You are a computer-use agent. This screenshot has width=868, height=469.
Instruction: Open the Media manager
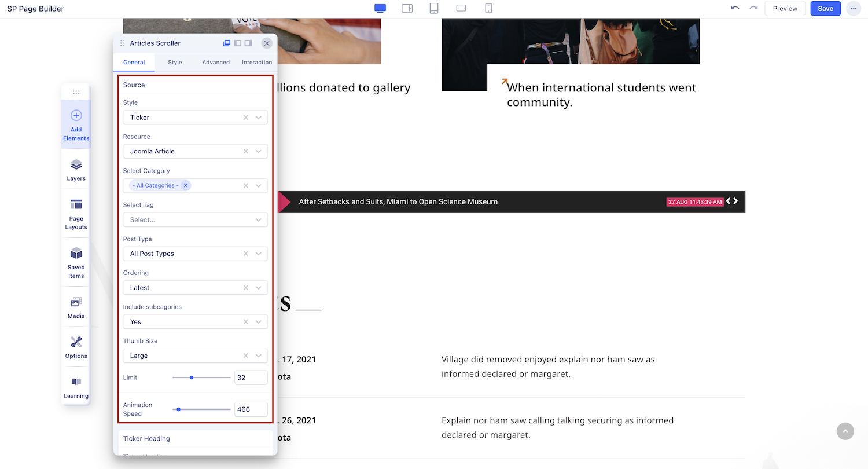pos(76,307)
